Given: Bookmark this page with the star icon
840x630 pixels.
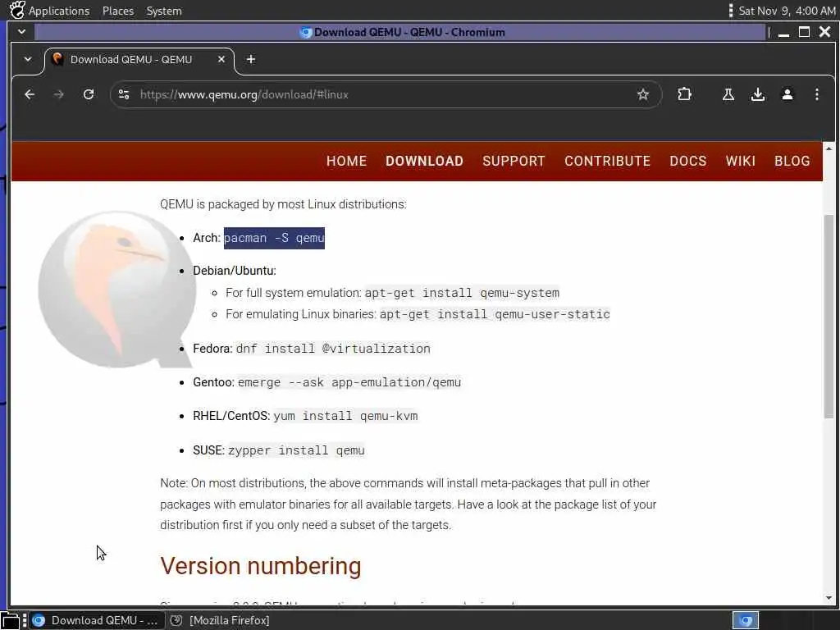Looking at the screenshot, I should coord(643,95).
